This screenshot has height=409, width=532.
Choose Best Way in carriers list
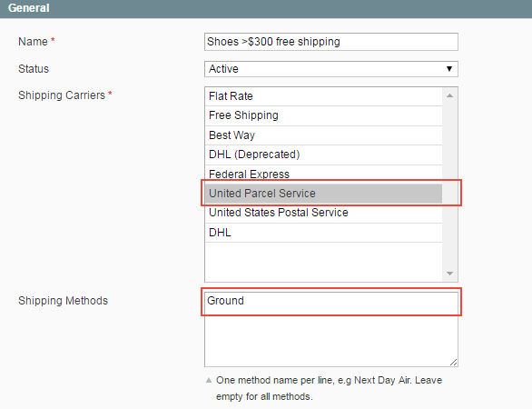click(x=324, y=135)
